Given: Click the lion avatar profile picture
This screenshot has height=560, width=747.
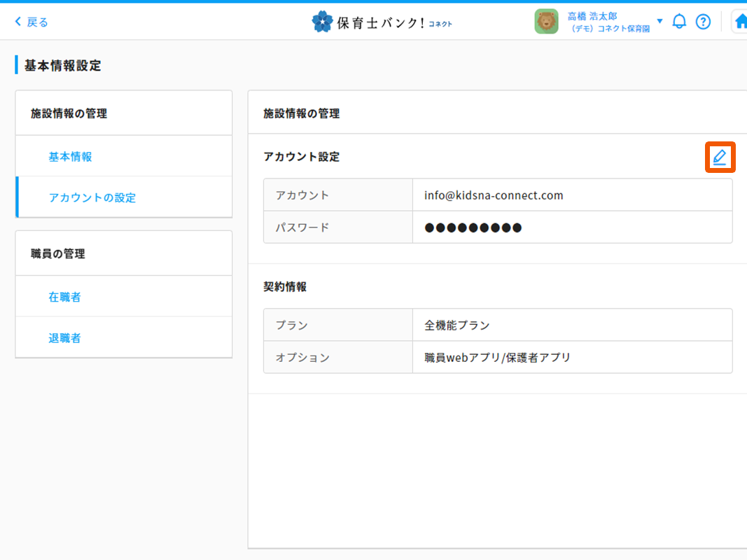Looking at the screenshot, I should [546, 22].
